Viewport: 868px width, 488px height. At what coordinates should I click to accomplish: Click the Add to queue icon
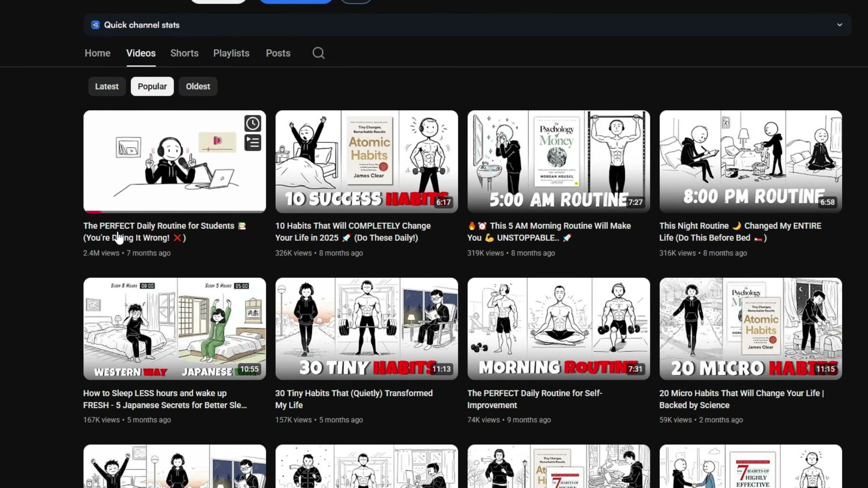pyautogui.click(x=253, y=143)
